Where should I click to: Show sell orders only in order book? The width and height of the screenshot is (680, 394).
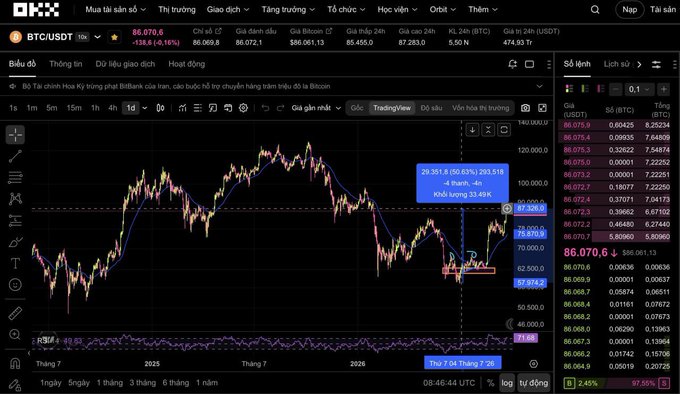[601, 89]
